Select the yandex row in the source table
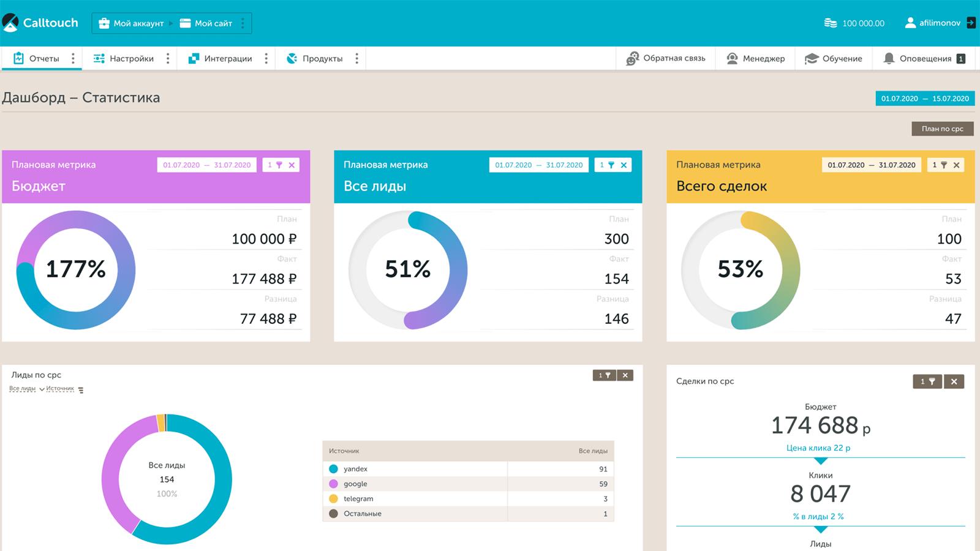The height and width of the screenshot is (551, 980). pyautogui.click(x=468, y=469)
